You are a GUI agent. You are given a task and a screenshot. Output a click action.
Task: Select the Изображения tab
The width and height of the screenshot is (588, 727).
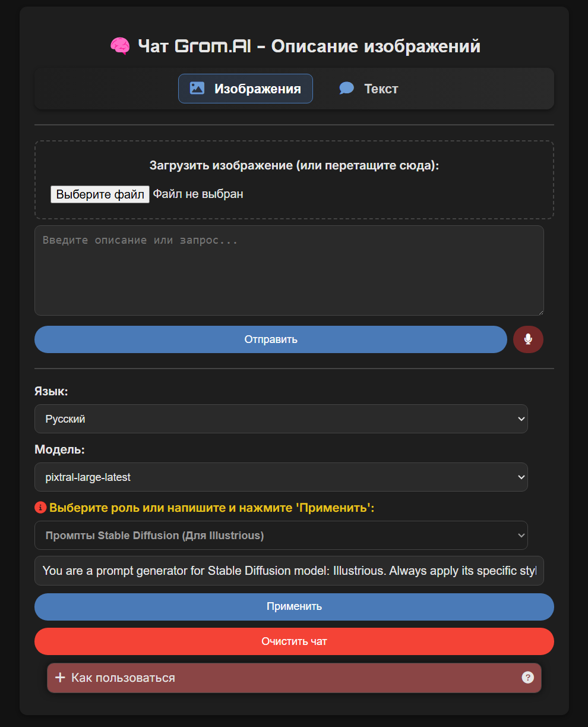tap(245, 88)
